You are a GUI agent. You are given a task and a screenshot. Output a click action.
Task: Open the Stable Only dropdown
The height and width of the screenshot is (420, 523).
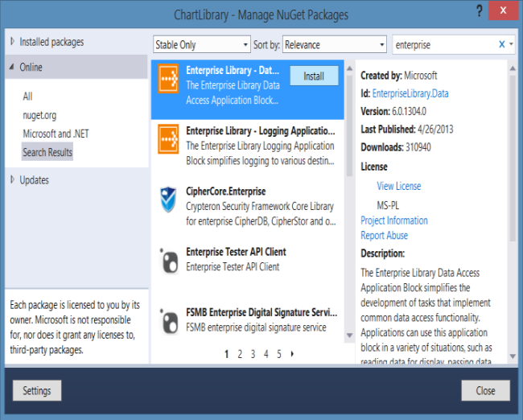[x=202, y=44]
